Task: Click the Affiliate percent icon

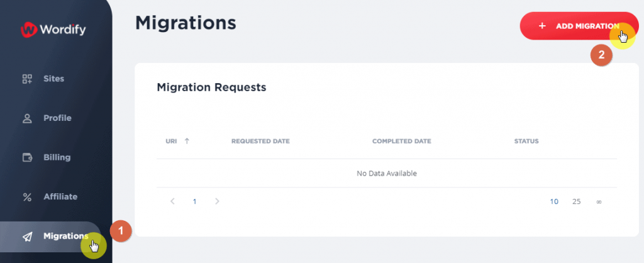Action: [x=27, y=197]
